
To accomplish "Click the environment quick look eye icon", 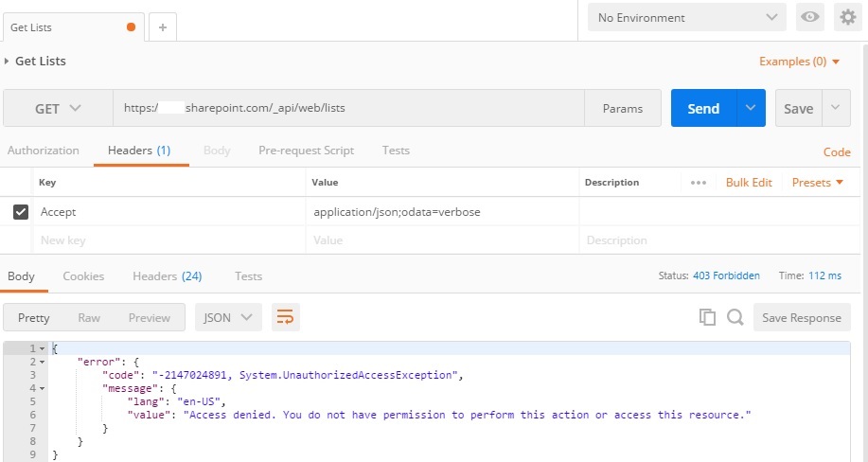I will pos(810,17).
